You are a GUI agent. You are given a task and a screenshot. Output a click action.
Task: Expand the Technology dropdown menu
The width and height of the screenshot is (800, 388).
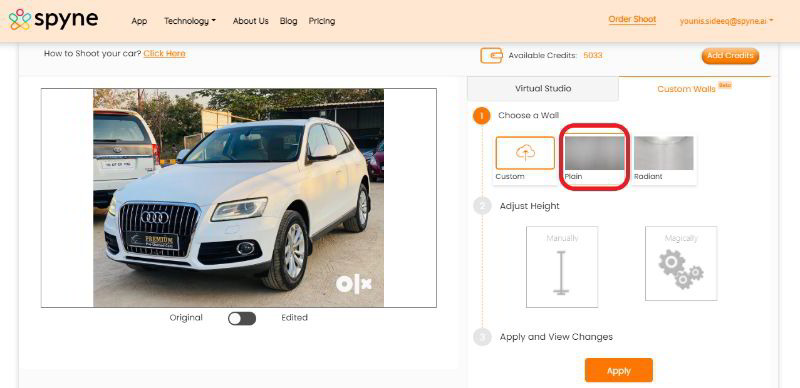pos(190,21)
